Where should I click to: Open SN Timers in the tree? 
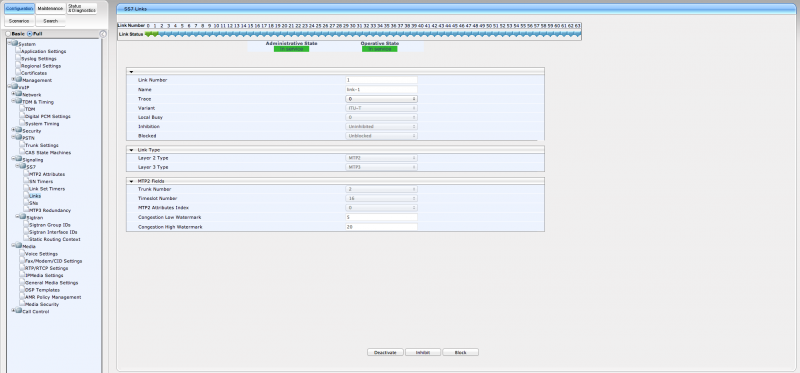pos(41,181)
